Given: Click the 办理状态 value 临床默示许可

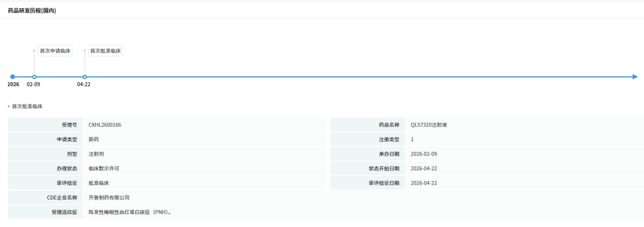Looking at the screenshot, I should point(104,168).
